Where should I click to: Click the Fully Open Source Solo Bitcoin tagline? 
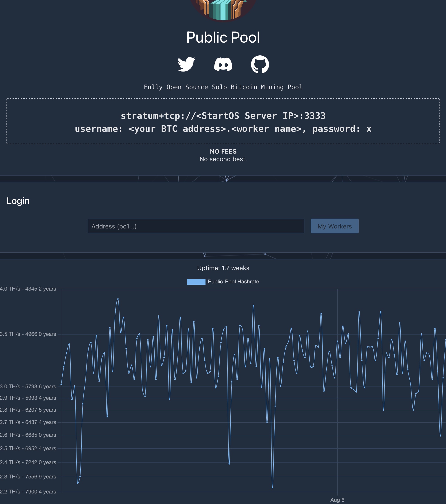pos(223,87)
